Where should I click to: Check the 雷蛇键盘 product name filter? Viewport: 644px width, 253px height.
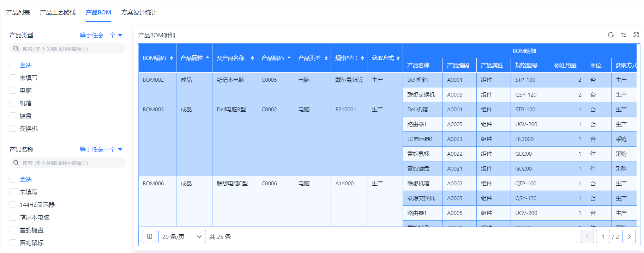13,230
